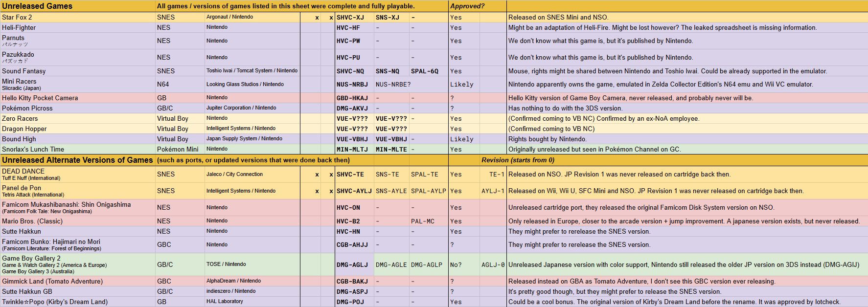The height and width of the screenshot is (307, 868).
Task: Click 'Unreleased Alternate Versions of Games' header
Action: [x=78, y=160]
